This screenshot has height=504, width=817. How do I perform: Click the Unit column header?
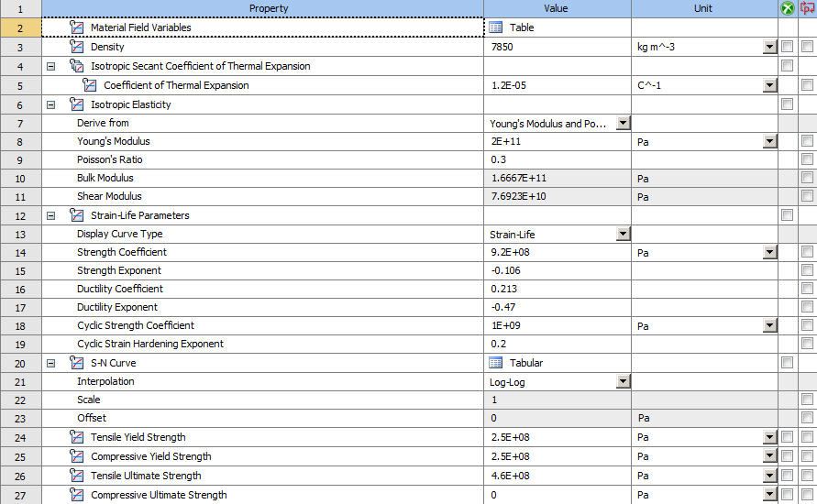[x=703, y=8]
